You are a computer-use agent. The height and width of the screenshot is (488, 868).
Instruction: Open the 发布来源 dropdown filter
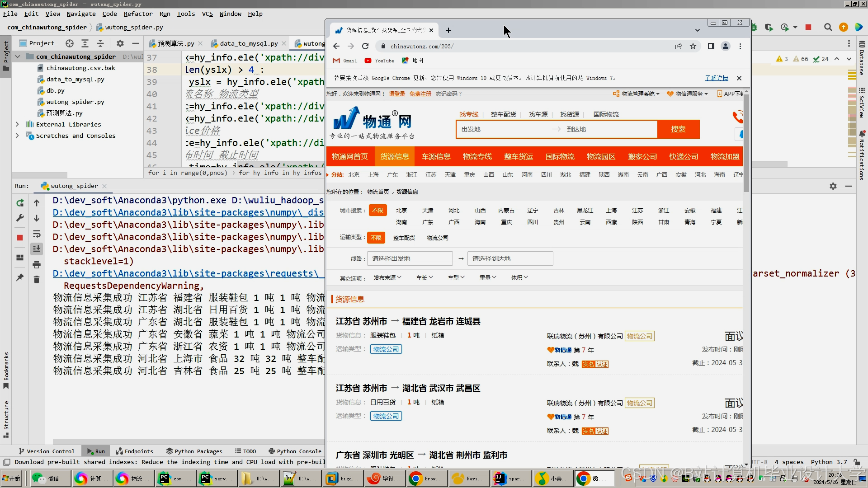[x=387, y=277]
